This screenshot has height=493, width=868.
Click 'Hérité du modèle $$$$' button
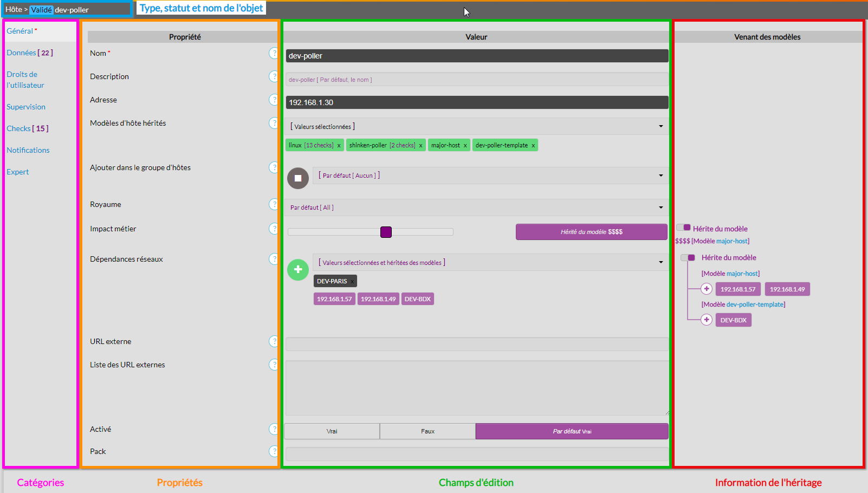pos(591,232)
